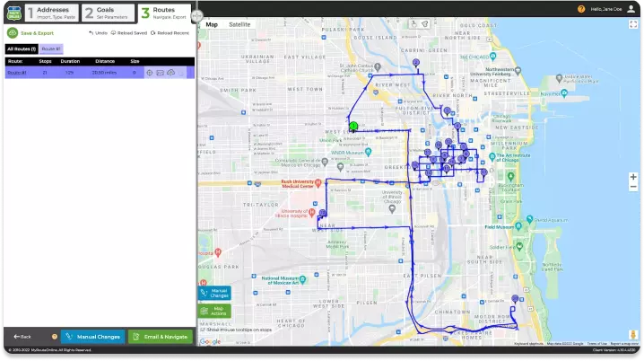This screenshot has width=644, height=361.
Task: Select the All Routes (1) tab
Action: pyautogui.click(x=22, y=48)
